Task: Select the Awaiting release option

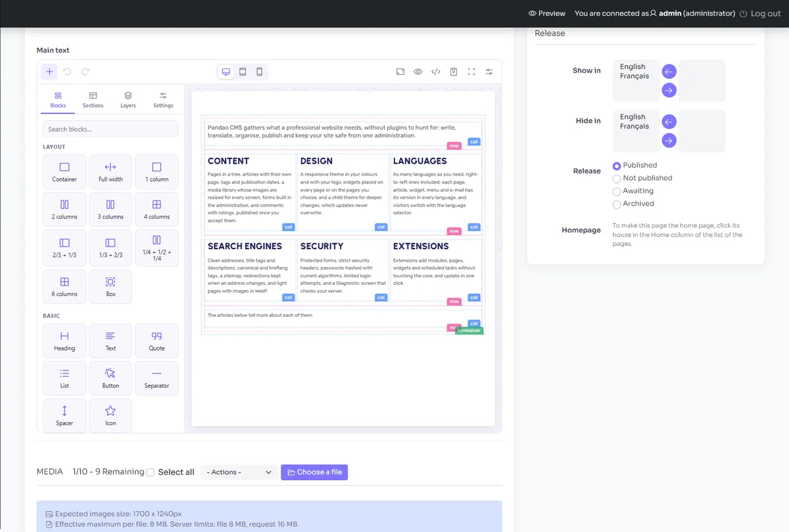Action: (617, 191)
